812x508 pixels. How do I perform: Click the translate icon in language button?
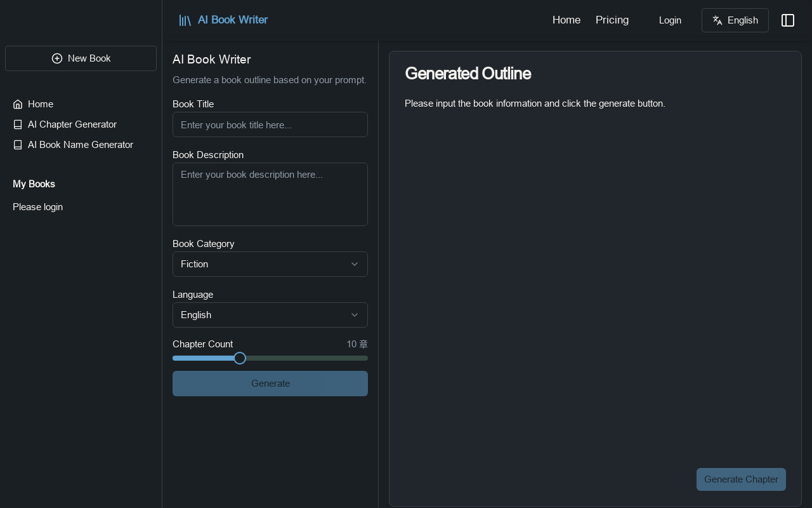point(717,20)
